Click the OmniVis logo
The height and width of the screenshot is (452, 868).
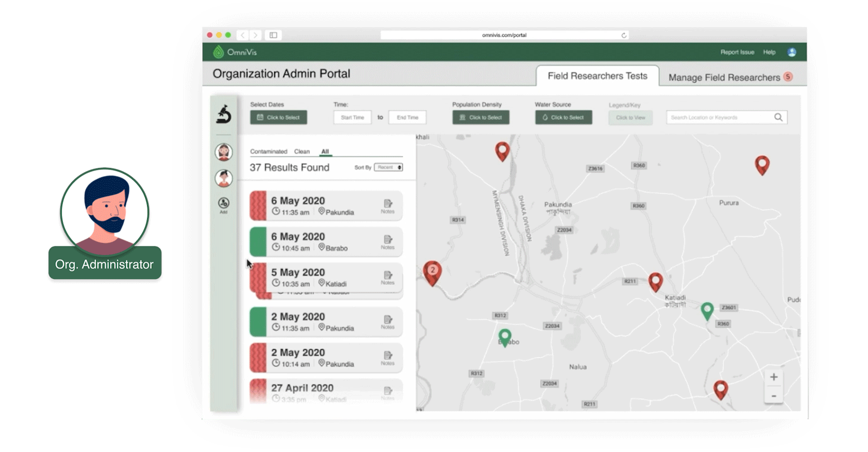click(235, 52)
